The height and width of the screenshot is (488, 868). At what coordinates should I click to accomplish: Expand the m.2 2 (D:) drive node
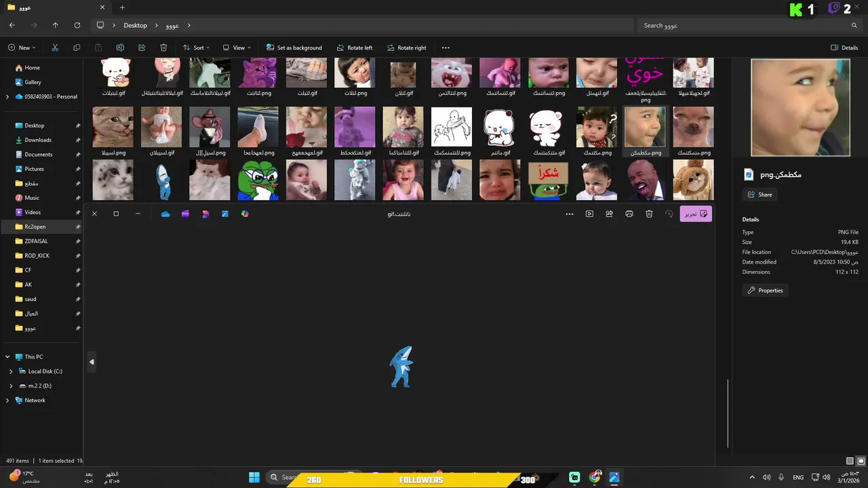11,386
